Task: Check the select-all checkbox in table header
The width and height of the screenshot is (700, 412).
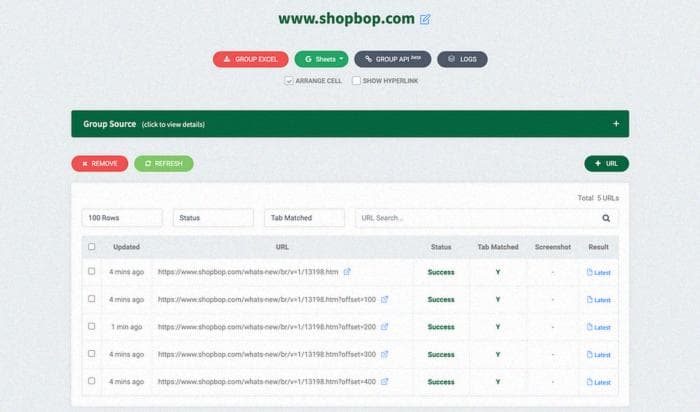Action: (92, 246)
